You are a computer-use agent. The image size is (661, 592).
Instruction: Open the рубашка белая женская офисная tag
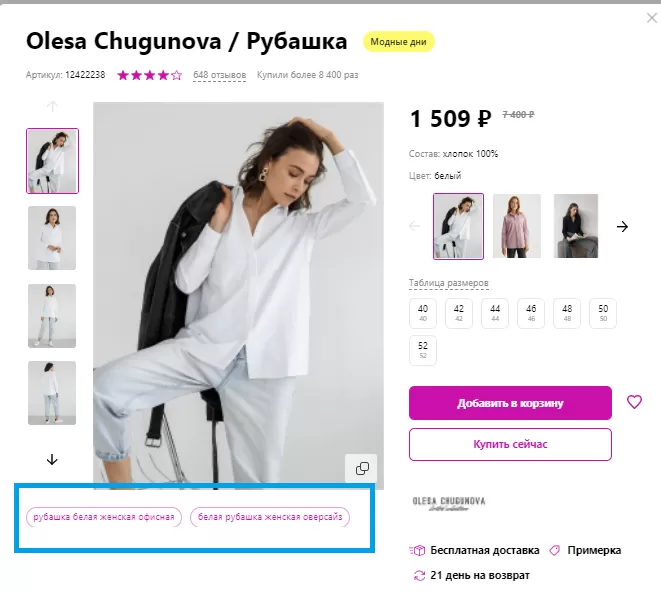point(104,517)
